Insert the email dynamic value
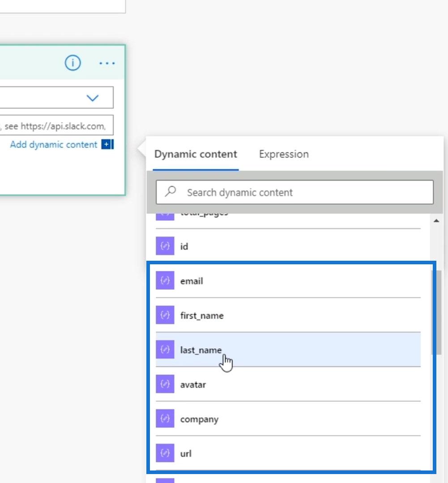 coord(288,280)
